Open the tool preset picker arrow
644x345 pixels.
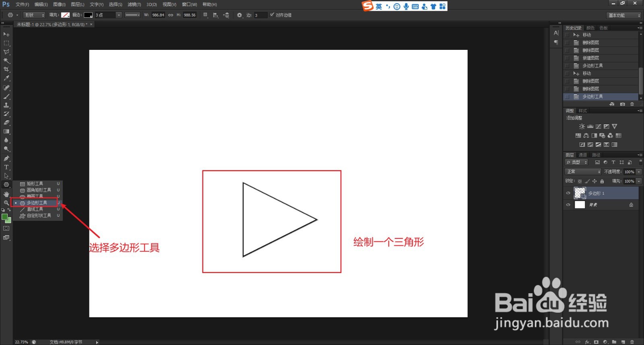coord(17,15)
